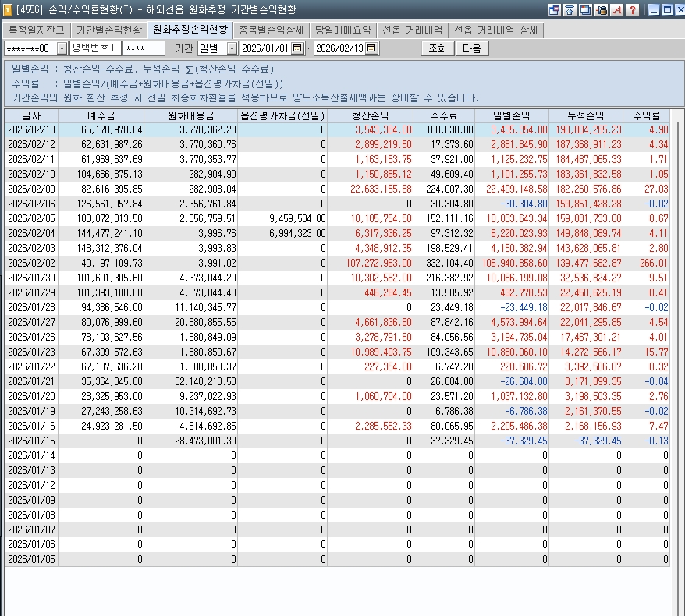Click 수수료 value 224,007.30
Screen dimensions: 685x616
click(x=449, y=189)
